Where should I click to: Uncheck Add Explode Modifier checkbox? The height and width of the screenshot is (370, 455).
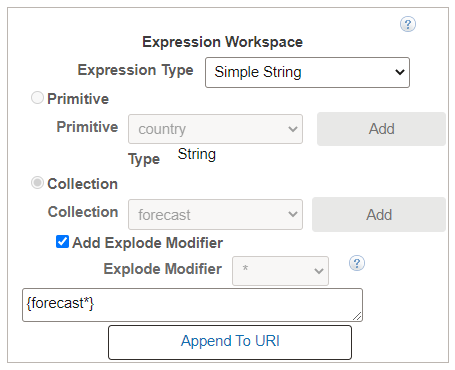point(63,242)
